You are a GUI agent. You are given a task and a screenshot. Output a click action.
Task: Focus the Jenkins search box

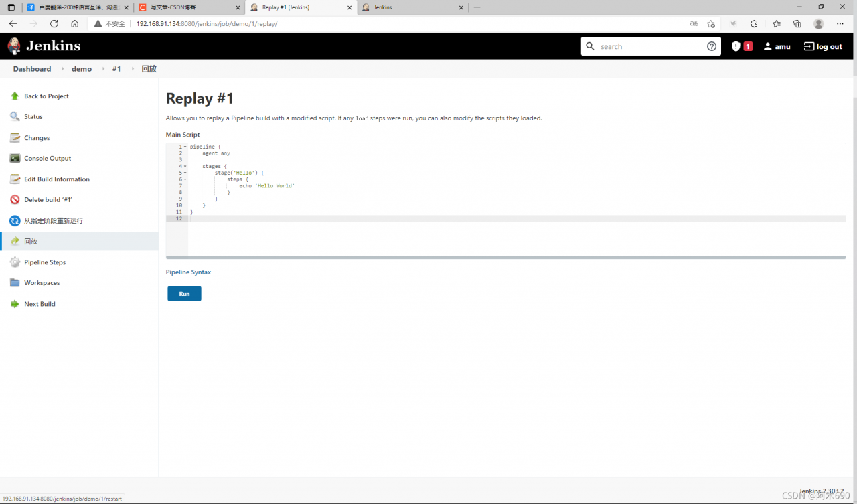tap(651, 46)
